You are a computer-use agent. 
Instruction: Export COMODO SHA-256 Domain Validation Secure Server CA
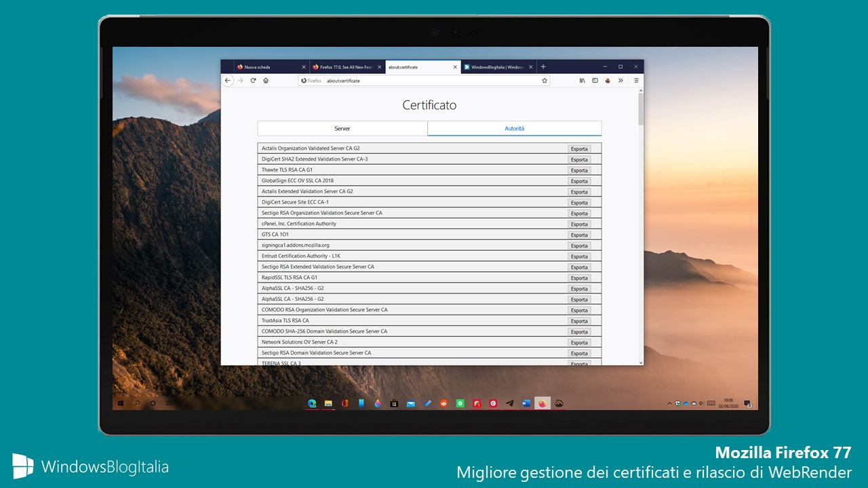pyautogui.click(x=579, y=332)
